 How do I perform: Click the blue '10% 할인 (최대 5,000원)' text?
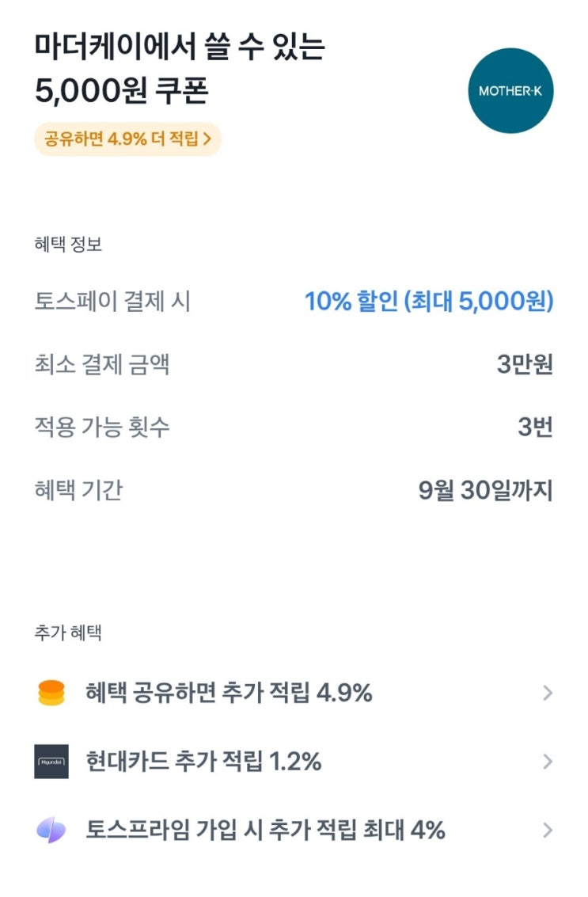point(428,302)
